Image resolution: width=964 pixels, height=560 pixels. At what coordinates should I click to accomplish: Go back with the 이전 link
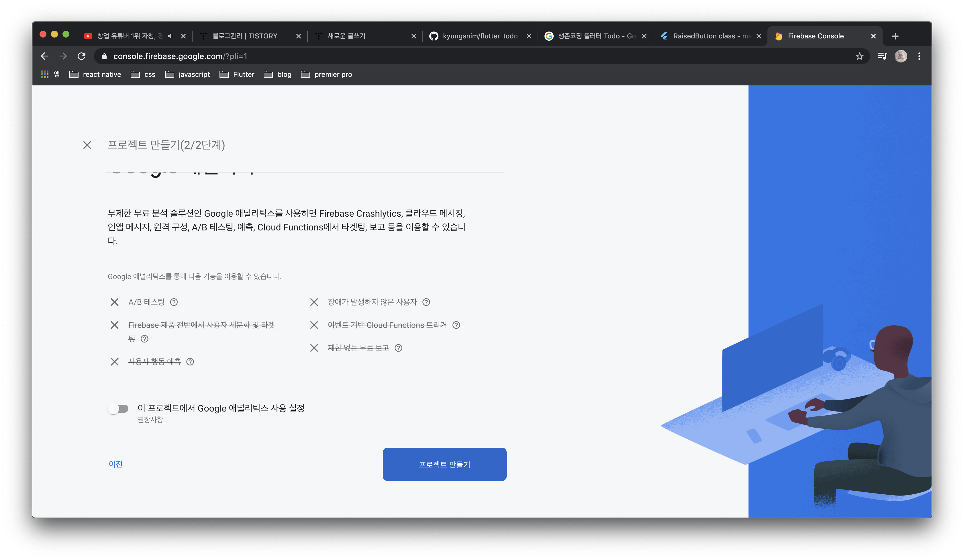click(x=115, y=464)
